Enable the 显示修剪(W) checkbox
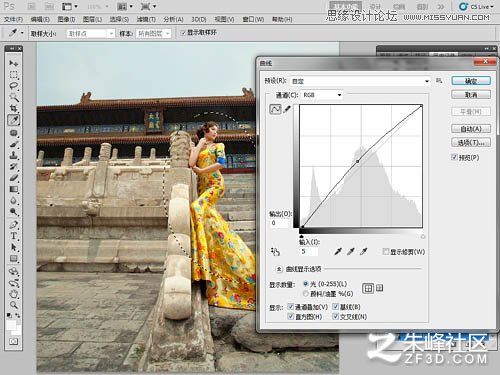This screenshot has height=375, width=500. pos(386,252)
